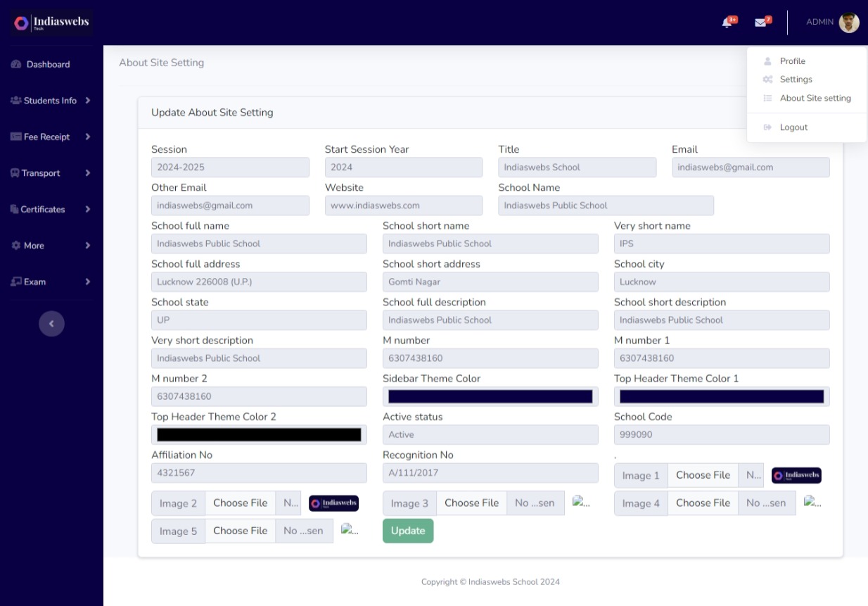Click the About Site setting list icon
The width and height of the screenshot is (868, 606).
point(768,99)
